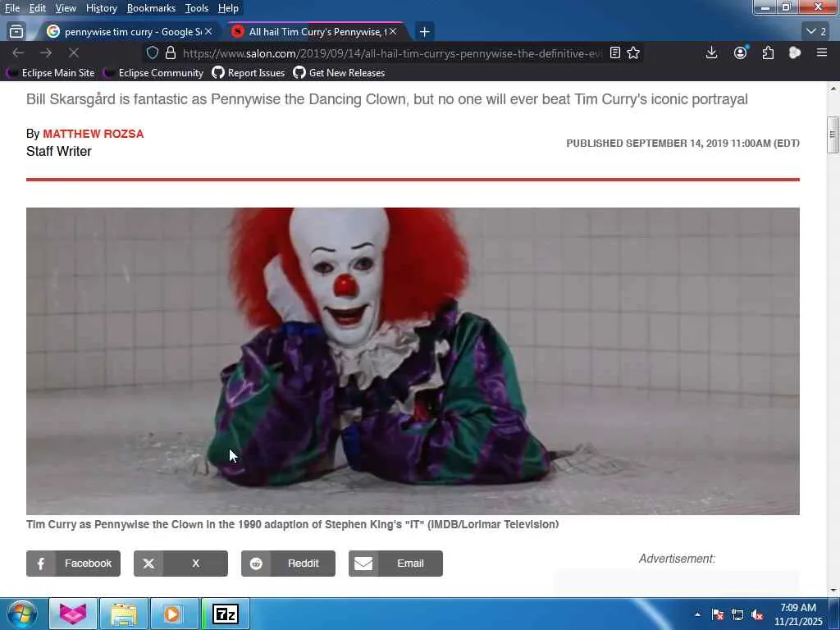Open Eclipse Main Site bookmark
The width and height of the screenshot is (840, 630).
pyautogui.click(x=51, y=73)
